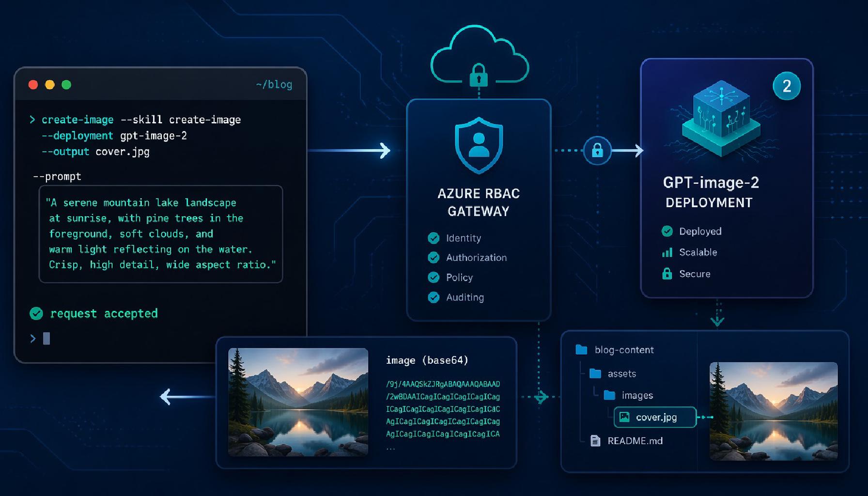Click the assets folder label
The width and height of the screenshot is (868, 496).
[622, 373]
